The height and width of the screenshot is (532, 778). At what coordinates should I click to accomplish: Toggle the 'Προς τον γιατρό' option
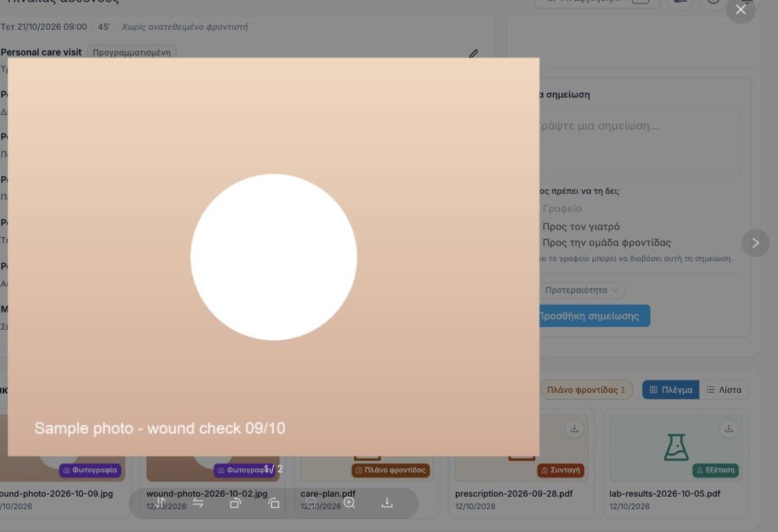[x=581, y=227]
